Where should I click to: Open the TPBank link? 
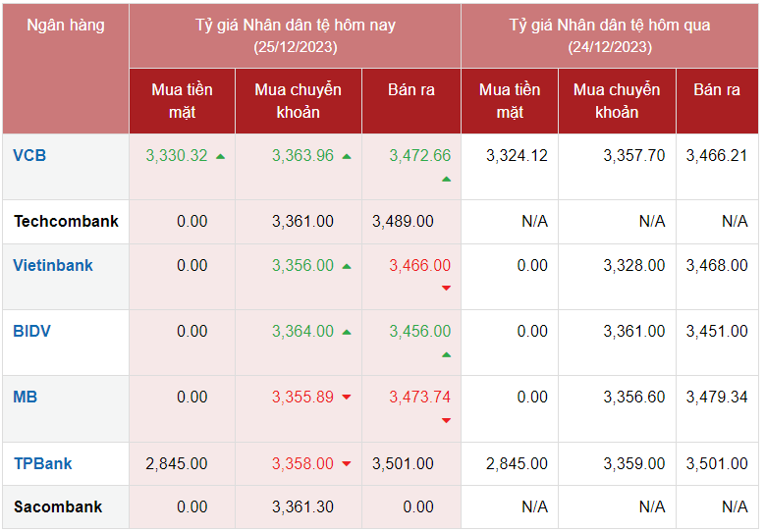pyautogui.click(x=43, y=463)
